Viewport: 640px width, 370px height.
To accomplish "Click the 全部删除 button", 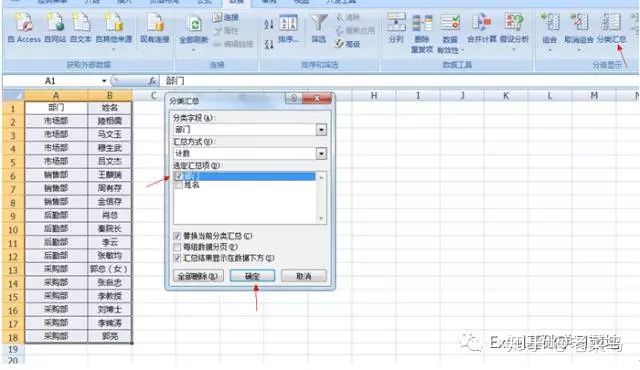I will [198, 276].
